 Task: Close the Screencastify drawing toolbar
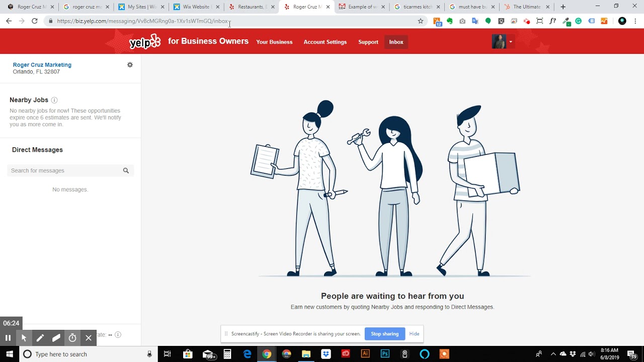coord(89,338)
